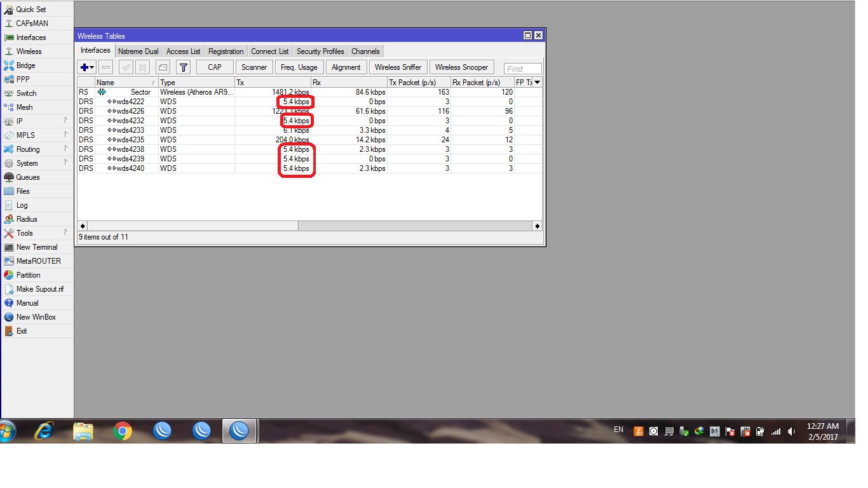
Task: Open Google Chrome from the taskbar
Action: [123, 431]
